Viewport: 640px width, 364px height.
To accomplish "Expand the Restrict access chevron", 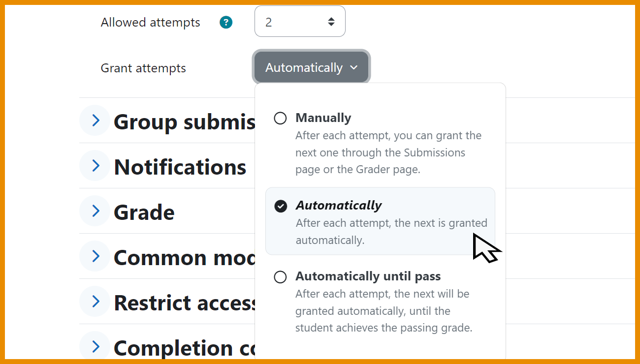I will tap(95, 301).
